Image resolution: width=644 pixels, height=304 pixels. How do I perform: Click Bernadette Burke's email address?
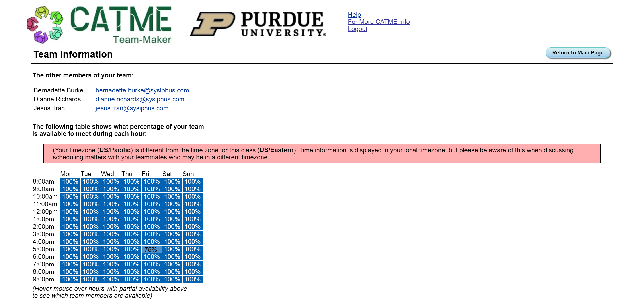click(x=142, y=90)
